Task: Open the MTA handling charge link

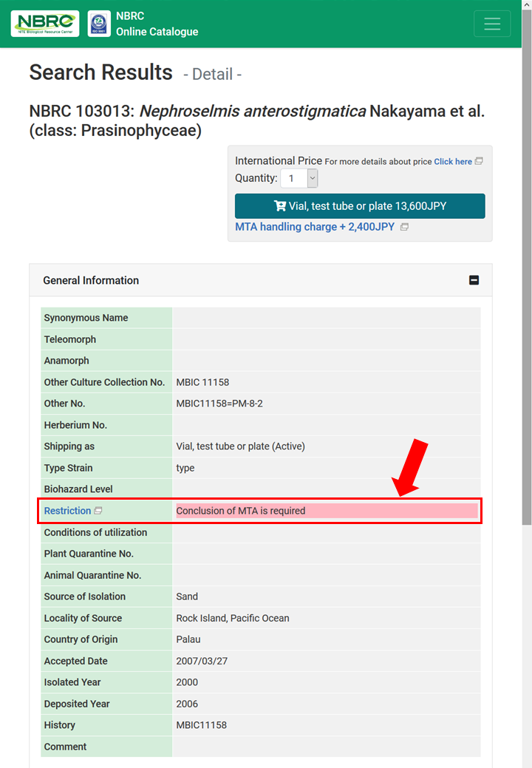Action: (314, 227)
